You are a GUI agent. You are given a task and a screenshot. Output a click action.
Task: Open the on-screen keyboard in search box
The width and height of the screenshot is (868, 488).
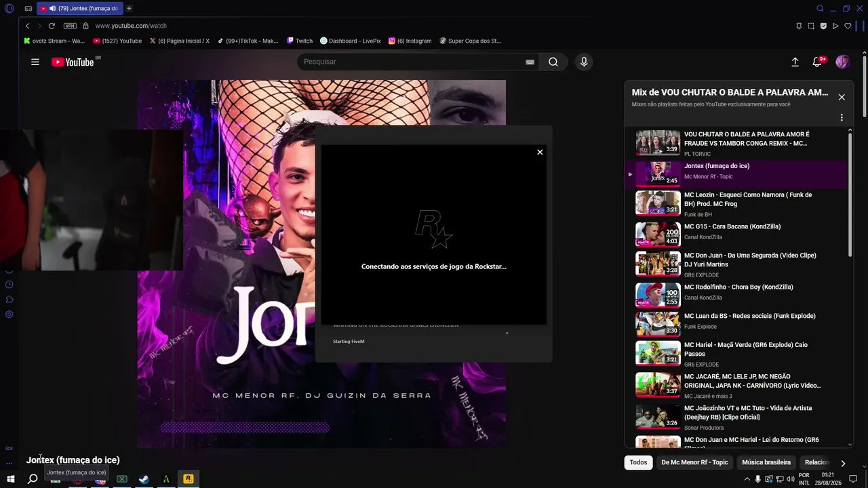(530, 62)
